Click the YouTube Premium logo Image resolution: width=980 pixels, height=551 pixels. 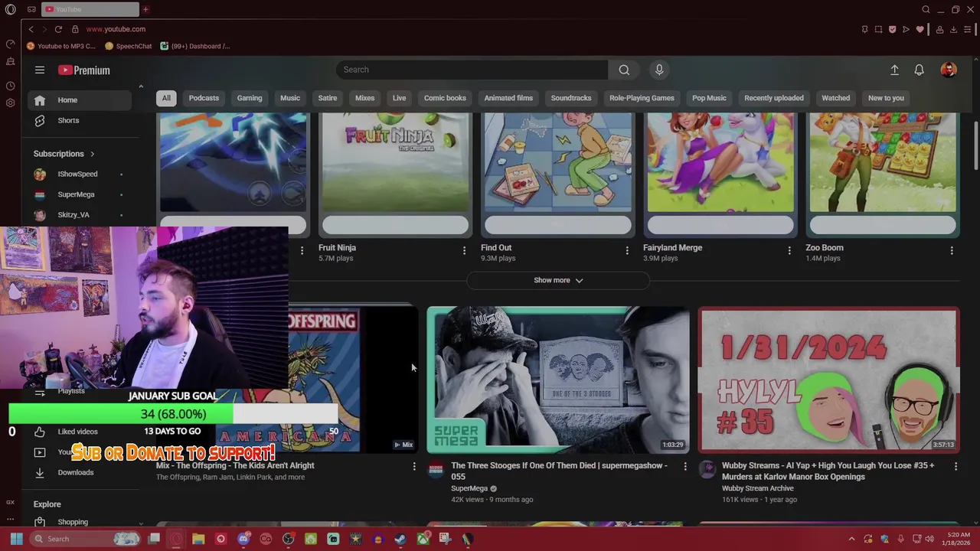click(x=84, y=70)
